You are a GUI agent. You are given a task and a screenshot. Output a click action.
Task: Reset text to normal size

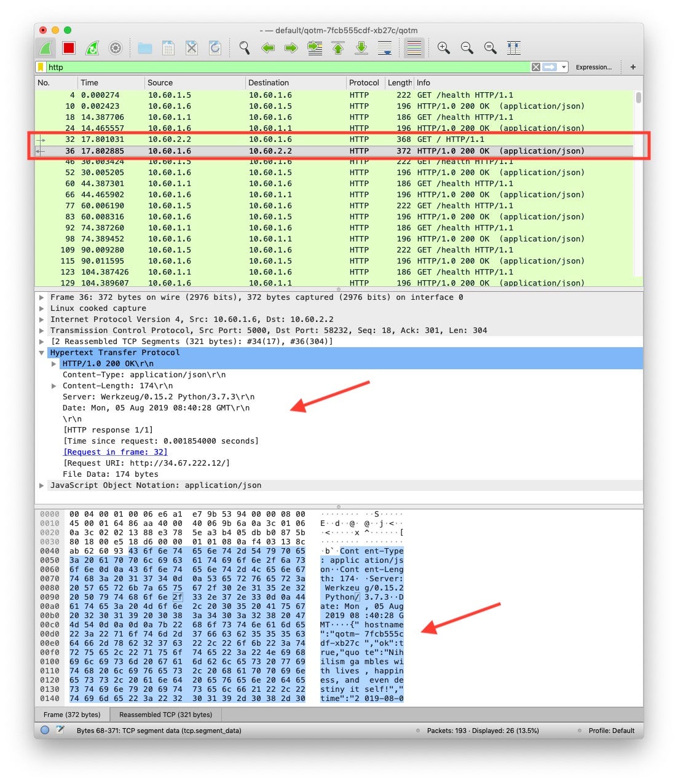point(491,48)
